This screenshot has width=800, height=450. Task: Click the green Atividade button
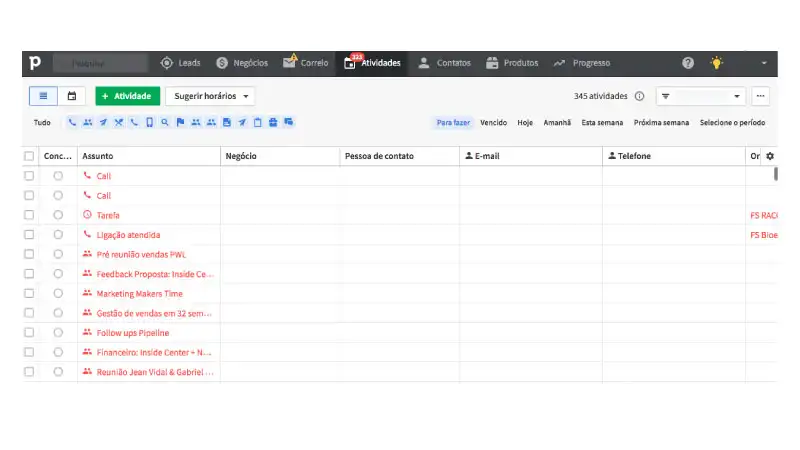[127, 96]
